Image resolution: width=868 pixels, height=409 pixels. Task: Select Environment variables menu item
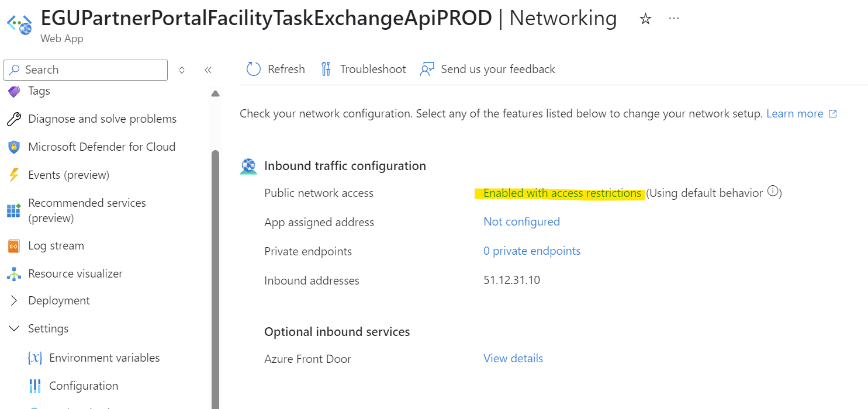(x=105, y=358)
